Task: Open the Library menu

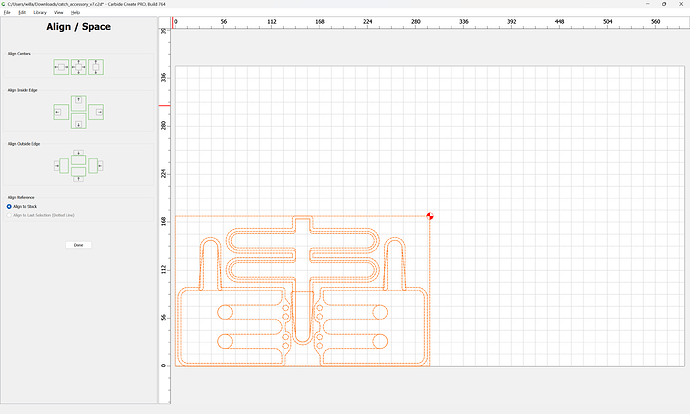Action: [40, 12]
